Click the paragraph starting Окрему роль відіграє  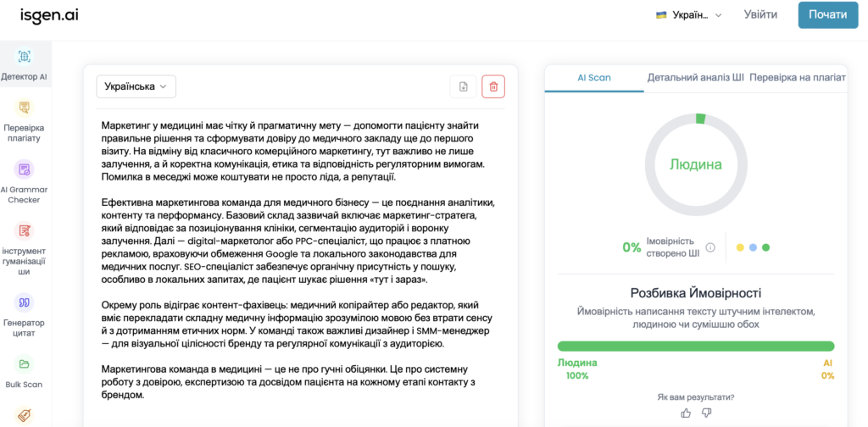click(298, 324)
